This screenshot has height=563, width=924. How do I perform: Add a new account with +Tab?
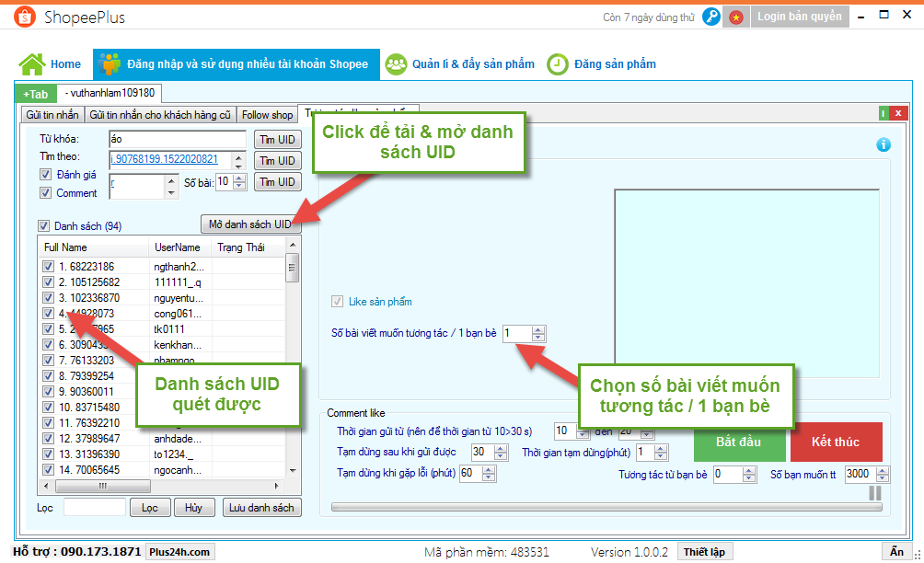pos(35,94)
